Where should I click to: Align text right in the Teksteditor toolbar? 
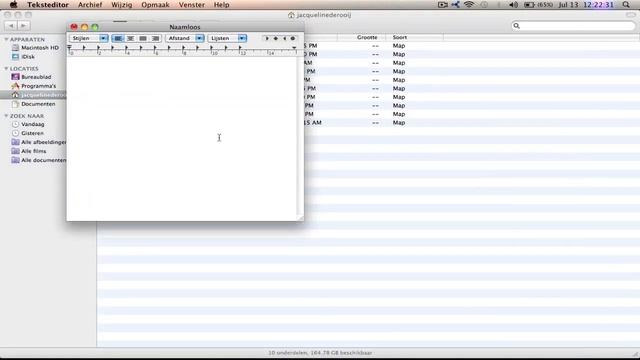point(156,38)
